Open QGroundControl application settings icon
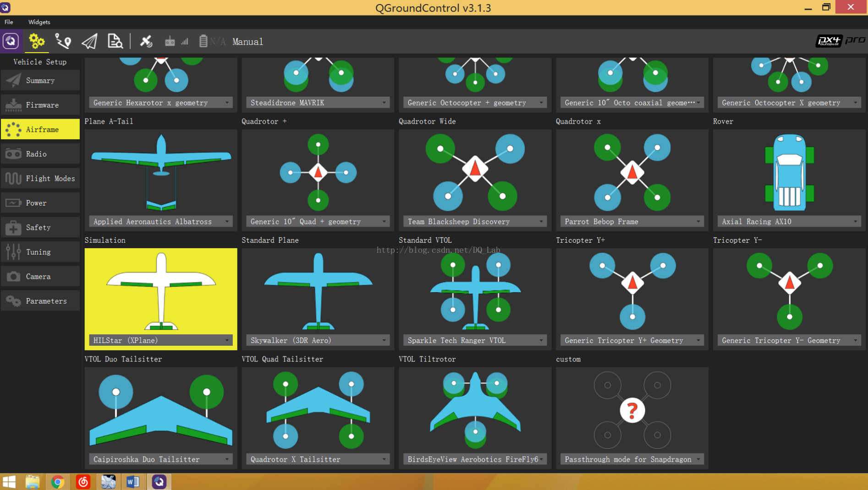Image resolution: width=868 pixels, height=490 pixels. (11, 41)
